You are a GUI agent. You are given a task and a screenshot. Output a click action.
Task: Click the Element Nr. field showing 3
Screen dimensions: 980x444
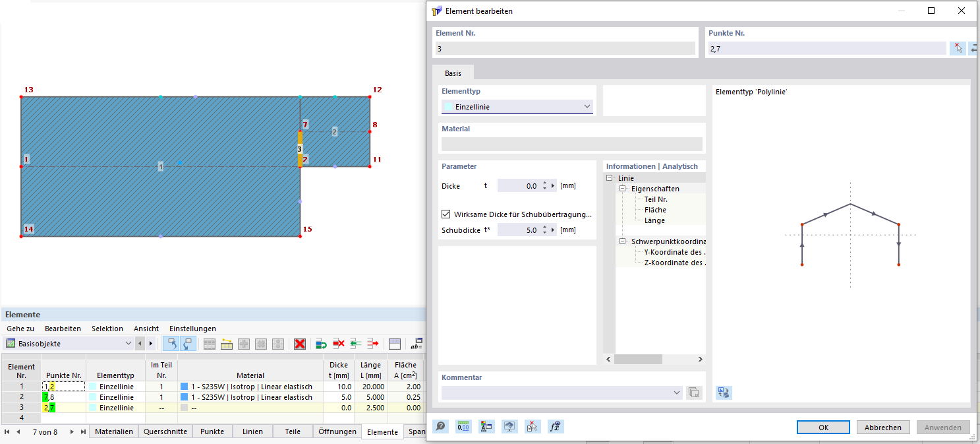[565, 48]
